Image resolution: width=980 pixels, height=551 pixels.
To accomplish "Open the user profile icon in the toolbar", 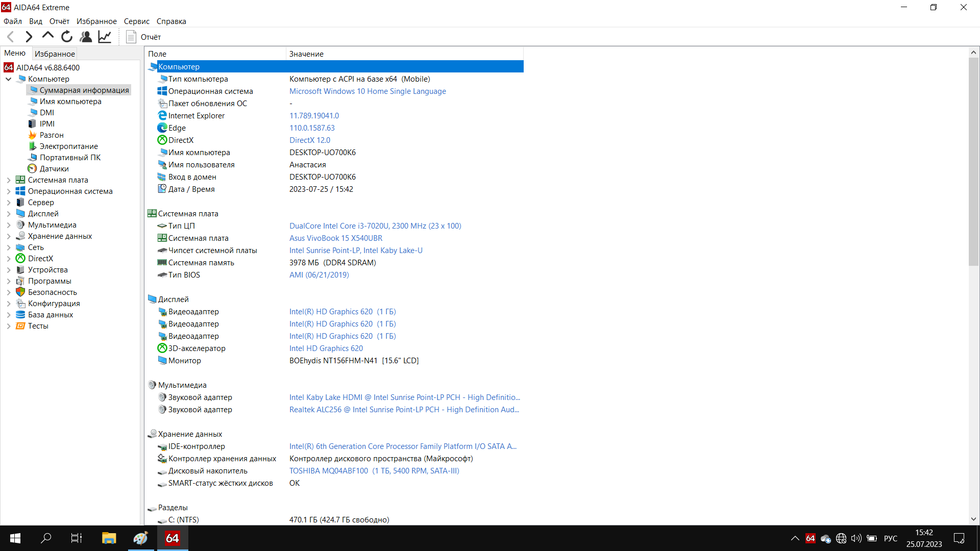I will click(x=86, y=37).
